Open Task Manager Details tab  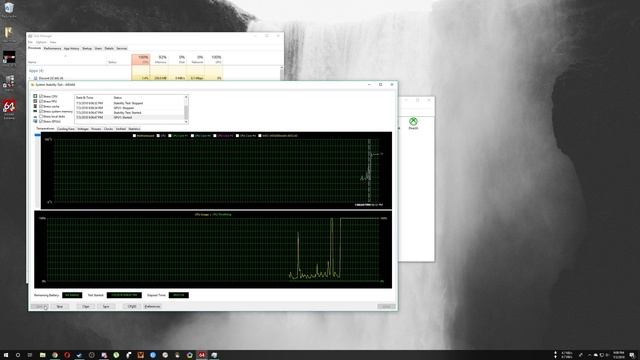tap(109, 48)
